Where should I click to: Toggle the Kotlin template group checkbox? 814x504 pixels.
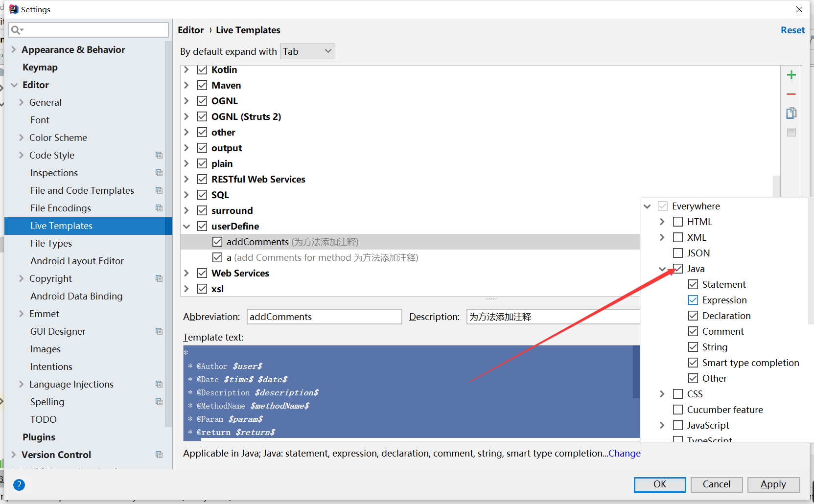pos(202,70)
